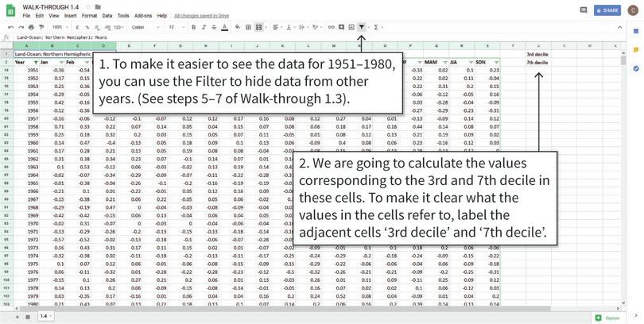This screenshot has height=324, width=644.
Task: Open the Jan column filter dropdown
Action: pyautogui.click(x=61, y=63)
